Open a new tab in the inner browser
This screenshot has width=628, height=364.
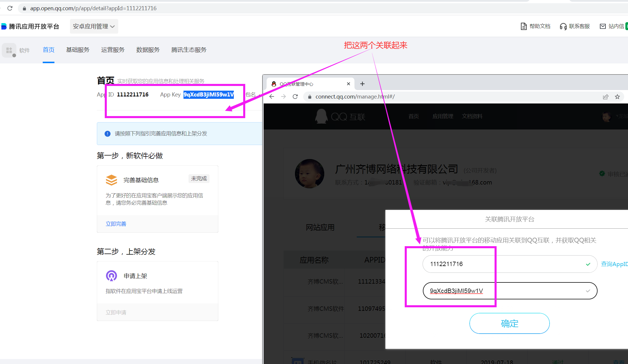[362, 84]
